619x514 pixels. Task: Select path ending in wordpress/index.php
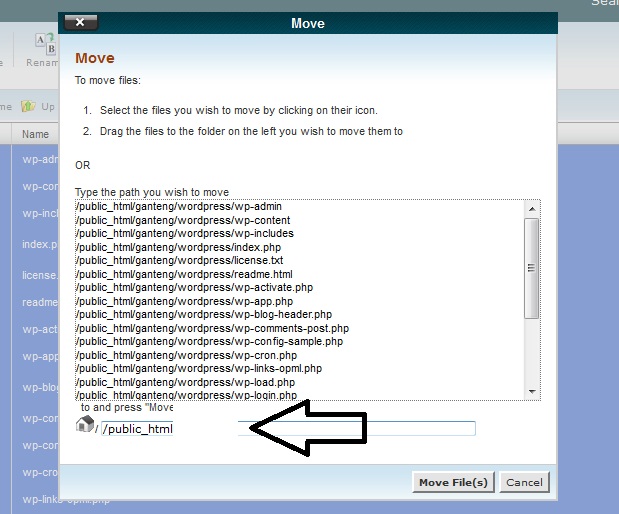coord(178,247)
